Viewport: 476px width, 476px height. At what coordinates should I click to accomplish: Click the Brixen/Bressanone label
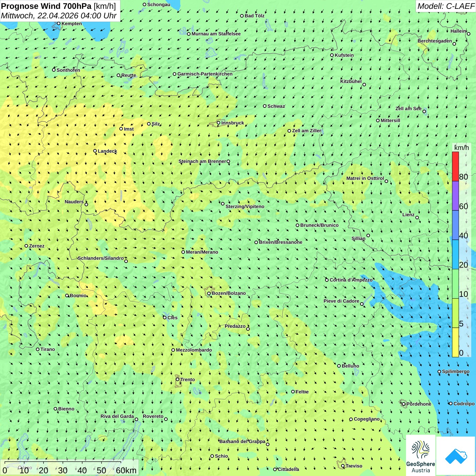tap(280, 242)
